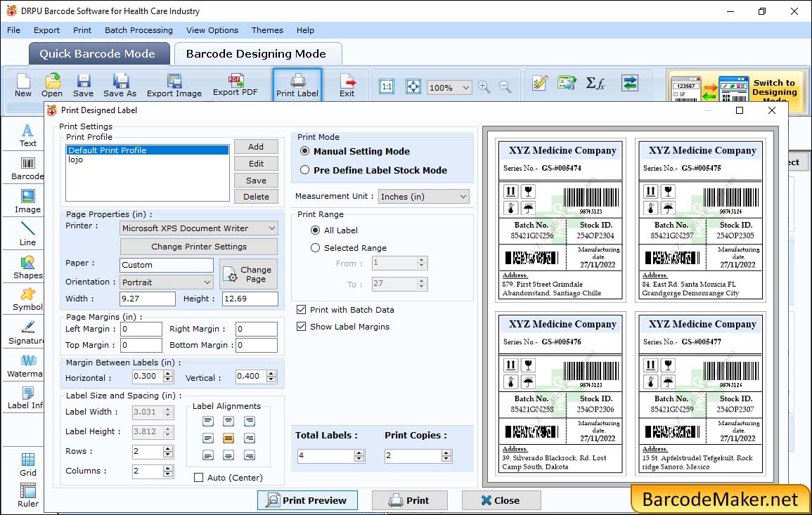Select the Text tool in sidebar
The height and width of the screenshot is (515, 812).
[x=28, y=136]
